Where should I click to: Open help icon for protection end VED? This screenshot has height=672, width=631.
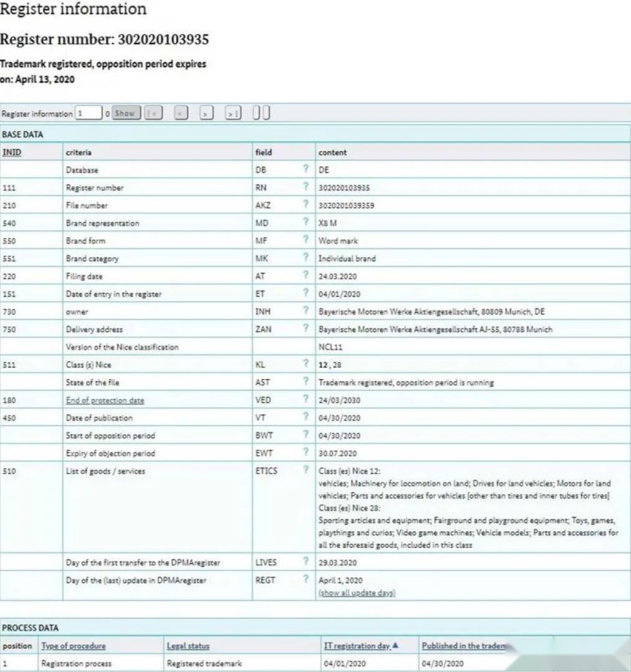[x=305, y=399]
